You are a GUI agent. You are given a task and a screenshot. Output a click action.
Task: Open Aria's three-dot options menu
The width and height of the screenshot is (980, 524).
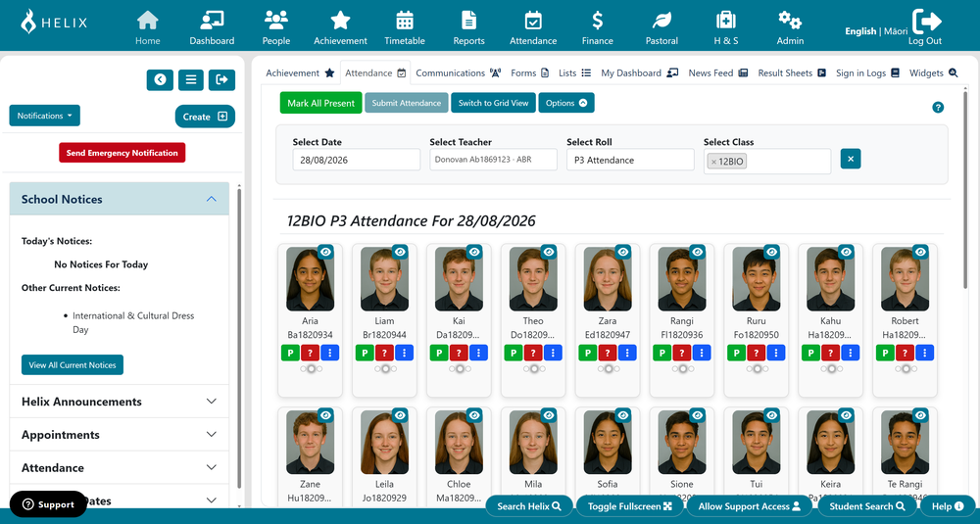330,353
